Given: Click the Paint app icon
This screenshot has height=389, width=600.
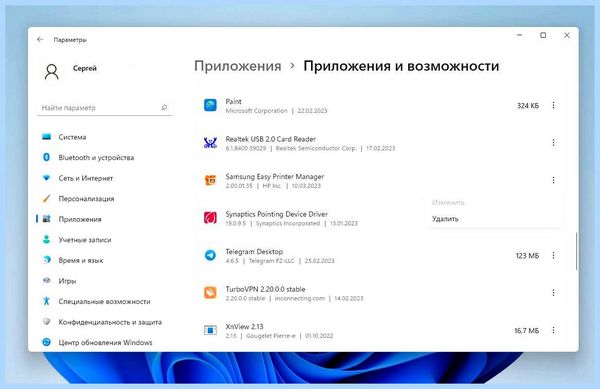Looking at the screenshot, I should tap(210, 105).
